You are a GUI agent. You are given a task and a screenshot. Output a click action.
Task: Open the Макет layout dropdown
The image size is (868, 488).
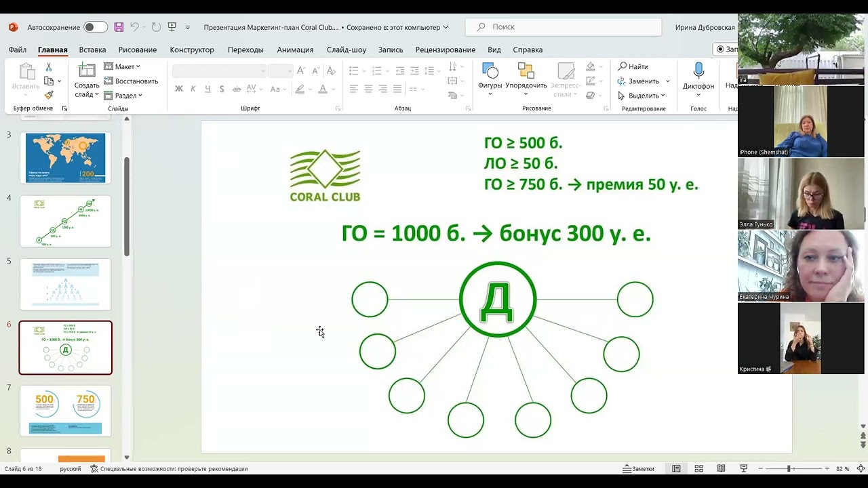pos(122,66)
